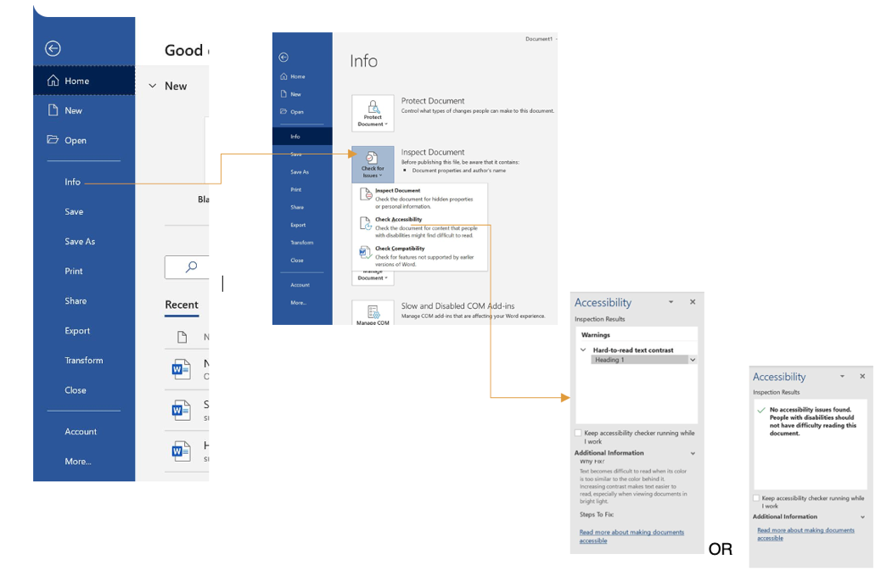The height and width of the screenshot is (588, 881).
Task: Open the Protect Document dropdown button
Action: pos(373,113)
